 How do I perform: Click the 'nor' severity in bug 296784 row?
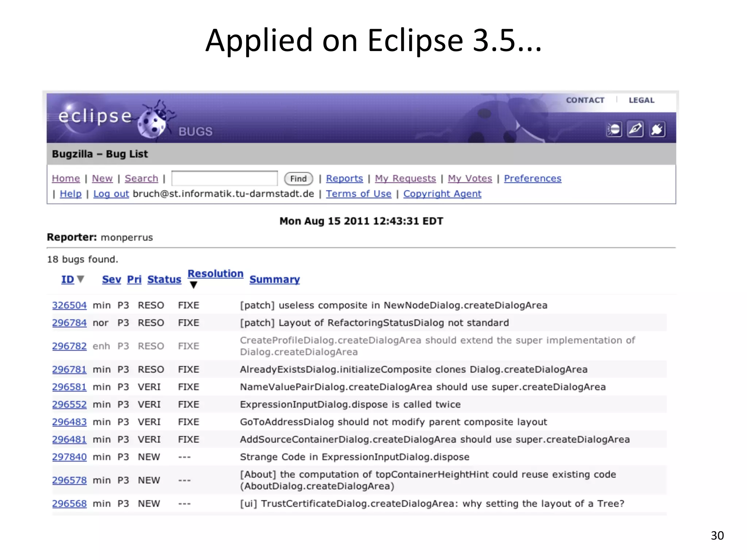pyautogui.click(x=100, y=323)
